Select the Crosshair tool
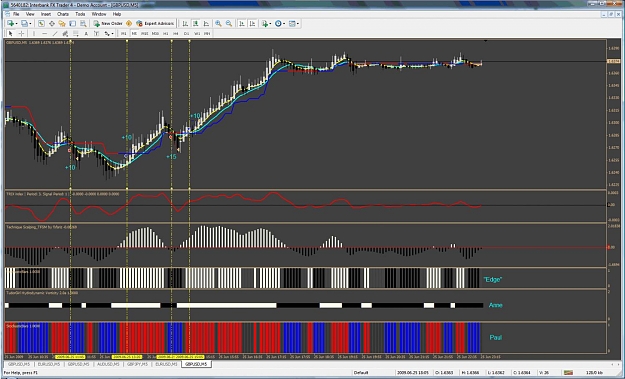This screenshot has width=625, height=379. click(21, 33)
